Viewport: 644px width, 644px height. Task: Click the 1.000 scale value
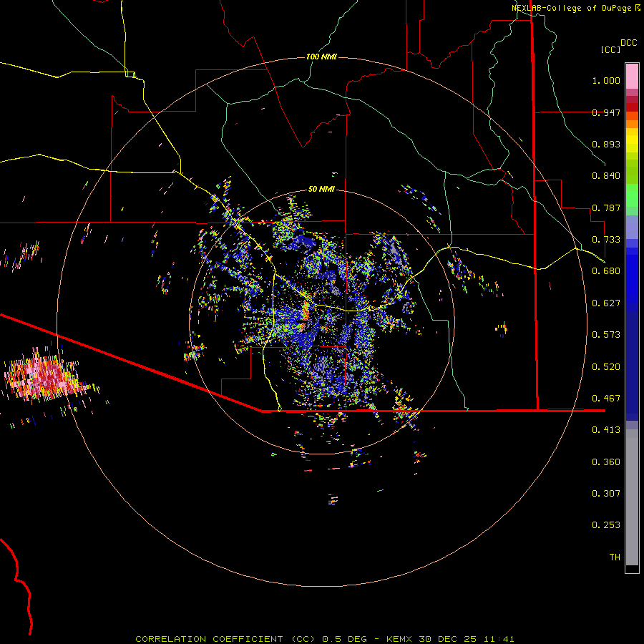[x=606, y=80]
